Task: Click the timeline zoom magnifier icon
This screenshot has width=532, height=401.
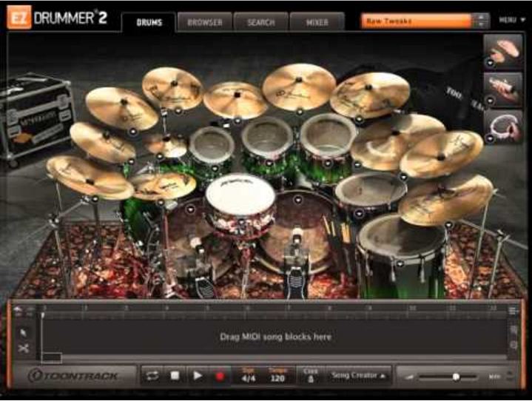Action: pyautogui.click(x=514, y=329)
